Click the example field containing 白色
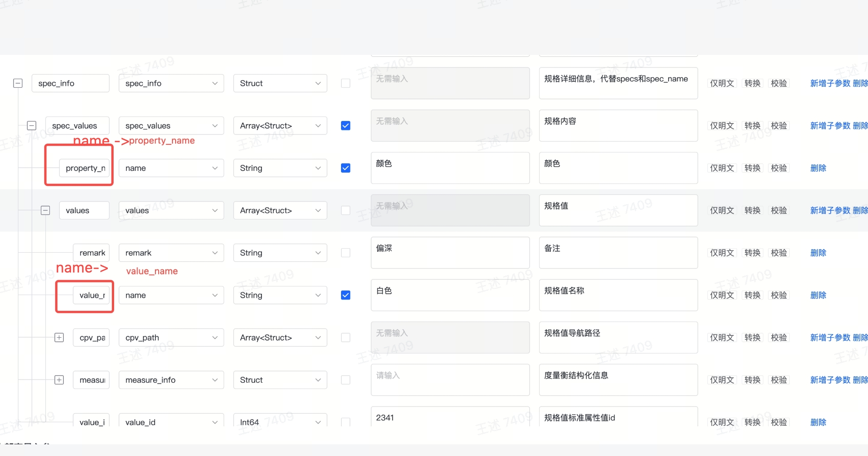This screenshot has height=456, width=868. click(450, 295)
